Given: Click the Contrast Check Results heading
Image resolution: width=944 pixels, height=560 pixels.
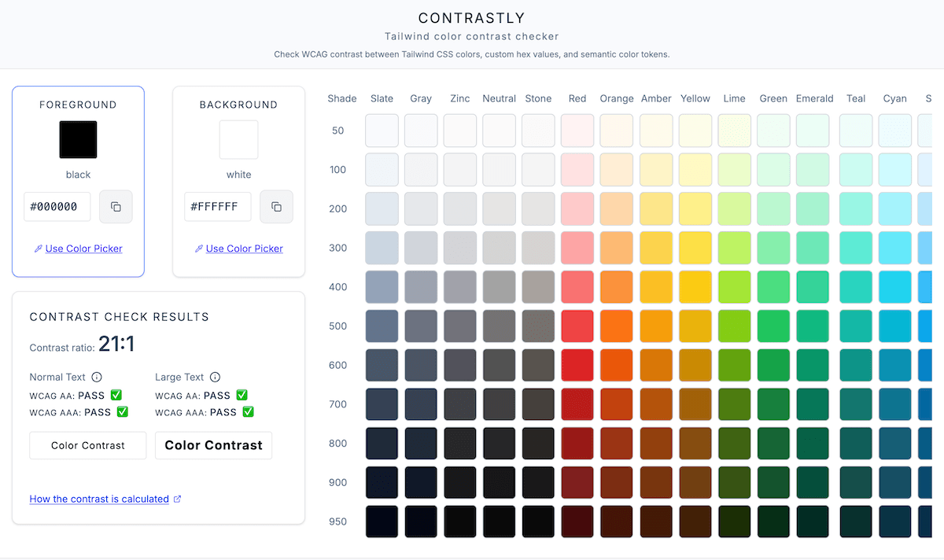Looking at the screenshot, I should point(120,317).
